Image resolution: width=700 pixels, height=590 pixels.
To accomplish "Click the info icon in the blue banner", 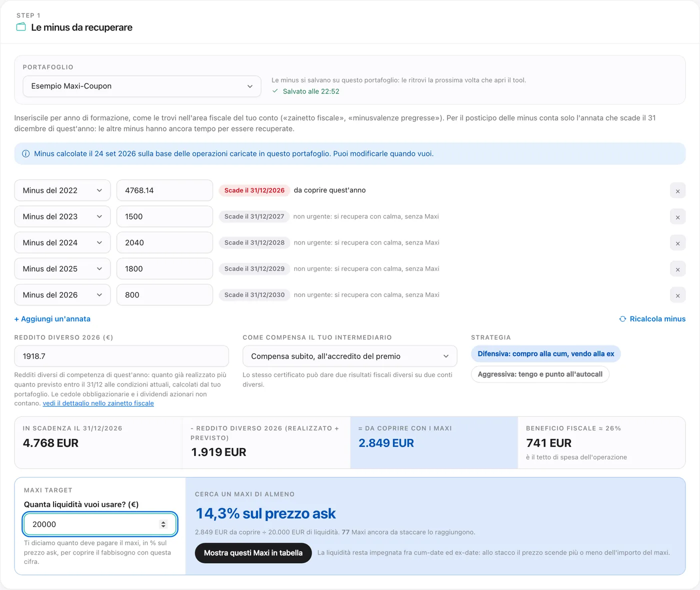I will click(26, 153).
